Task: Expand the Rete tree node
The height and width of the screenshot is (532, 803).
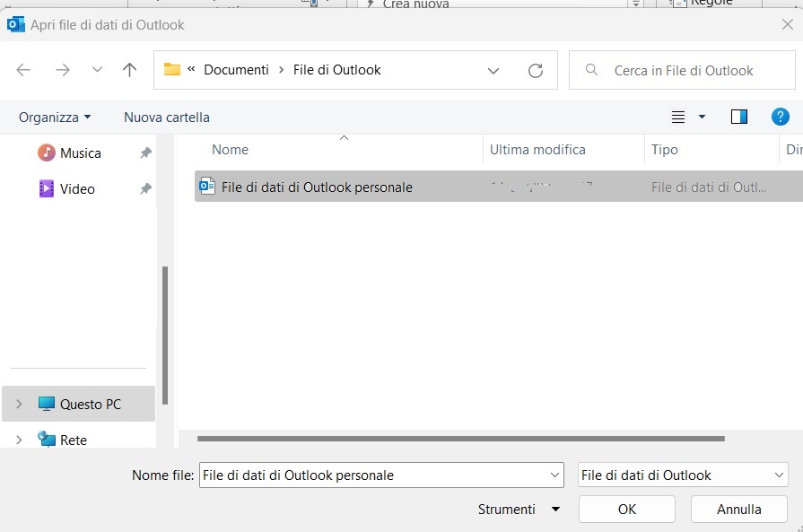Action: point(19,440)
